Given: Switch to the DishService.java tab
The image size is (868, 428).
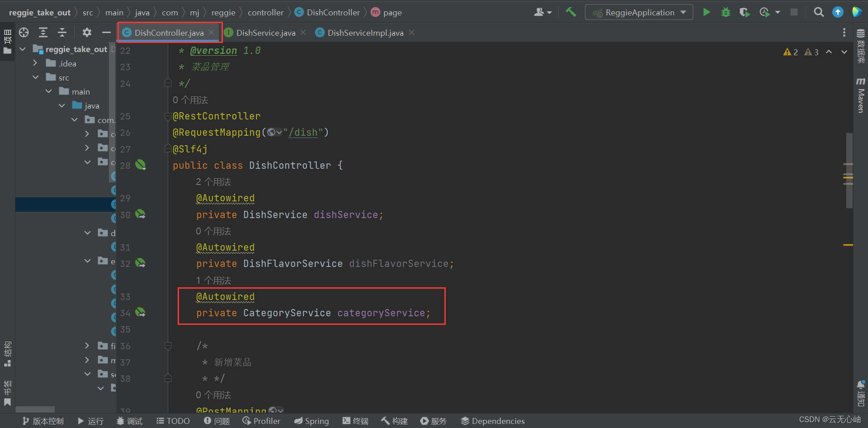Looking at the screenshot, I should 266,33.
